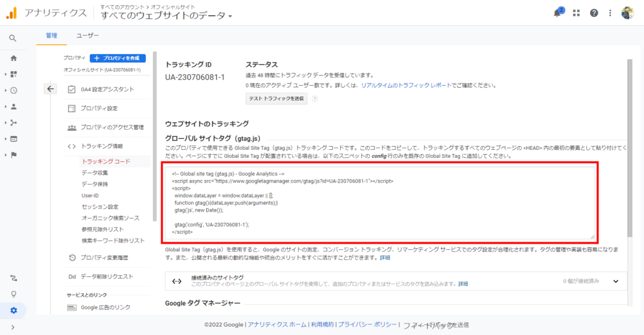Expand the sidebar with bottom chevron
Screen dimensions: 644x335
pos(13,327)
